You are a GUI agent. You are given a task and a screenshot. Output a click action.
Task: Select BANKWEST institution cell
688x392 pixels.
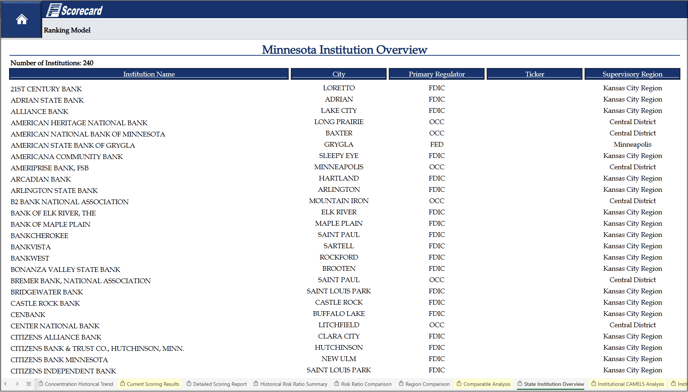pos(30,258)
